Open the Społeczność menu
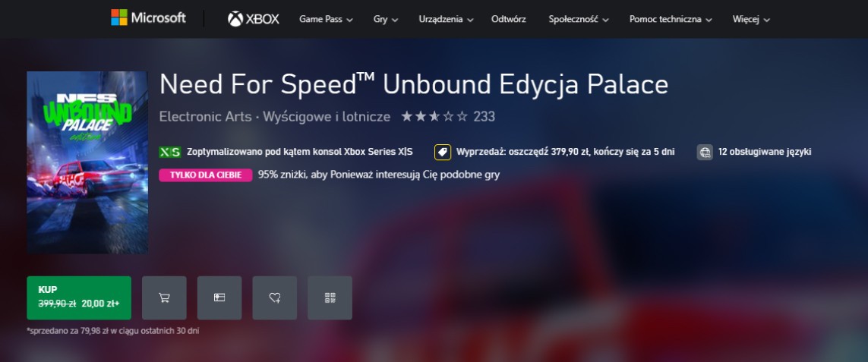 coord(579,20)
